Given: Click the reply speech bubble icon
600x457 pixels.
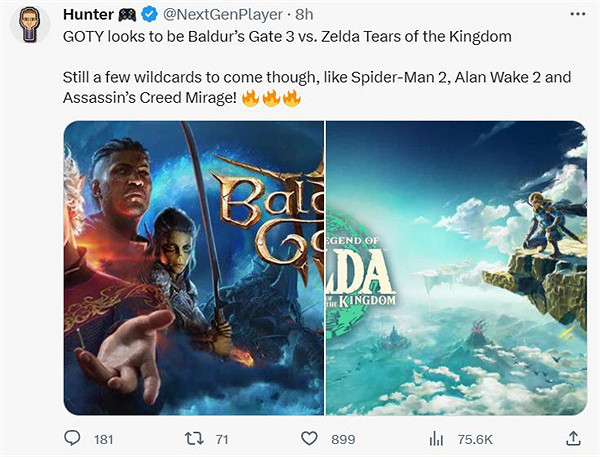Looking at the screenshot, I should (x=72, y=437).
